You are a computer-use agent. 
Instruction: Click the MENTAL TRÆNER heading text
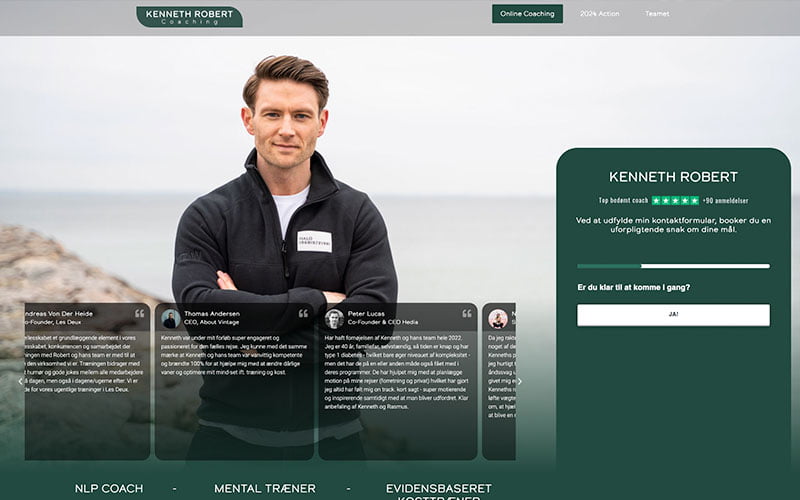(265, 489)
